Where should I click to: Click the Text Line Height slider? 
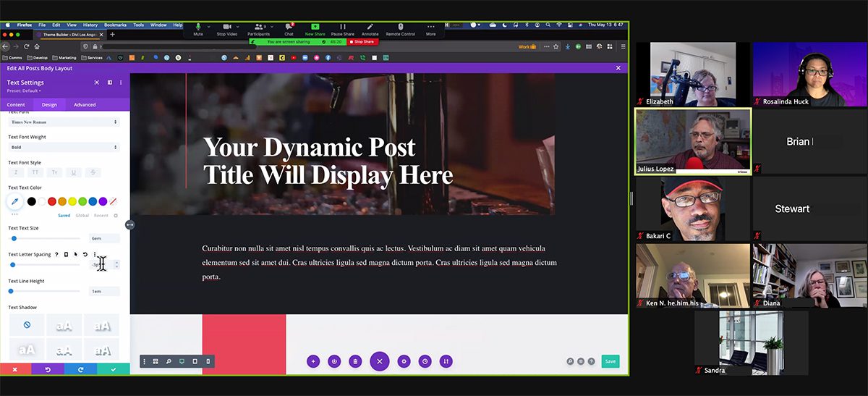click(x=44, y=291)
